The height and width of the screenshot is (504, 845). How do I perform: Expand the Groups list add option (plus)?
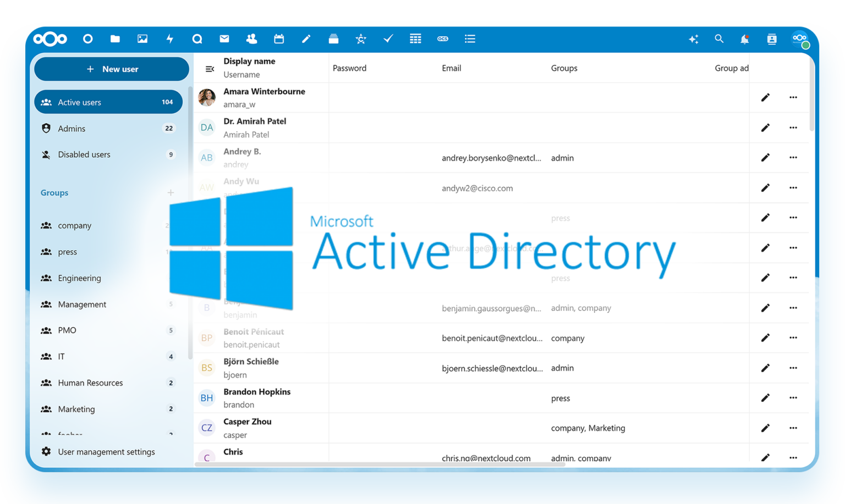click(x=171, y=192)
